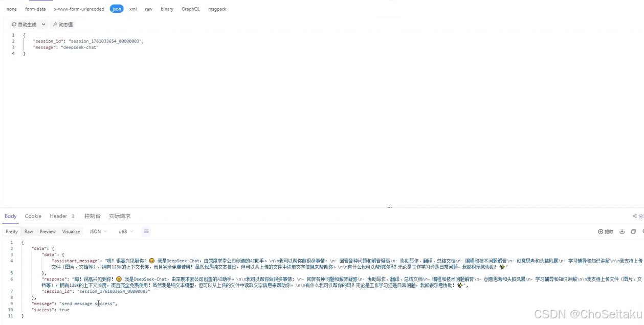Click the download response icon
Viewport: 644px width, 325px height.
tap(622, 231)
